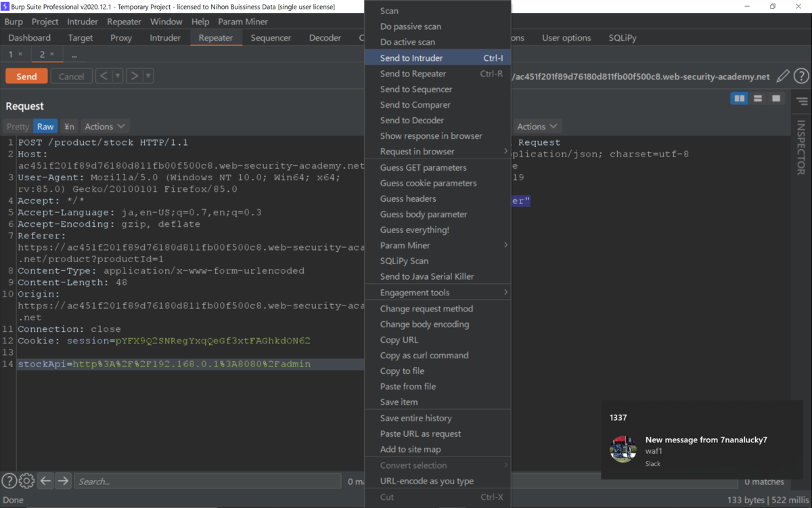
Task: Close Repeater tab 2 with its x
Action: tap(52, 54)
